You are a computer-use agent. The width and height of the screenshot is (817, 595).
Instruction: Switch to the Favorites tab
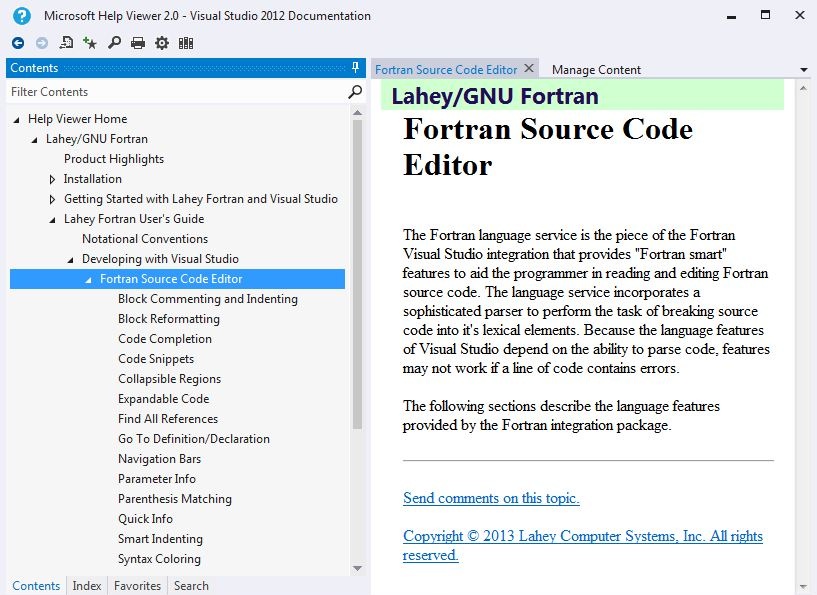point(138,586)
